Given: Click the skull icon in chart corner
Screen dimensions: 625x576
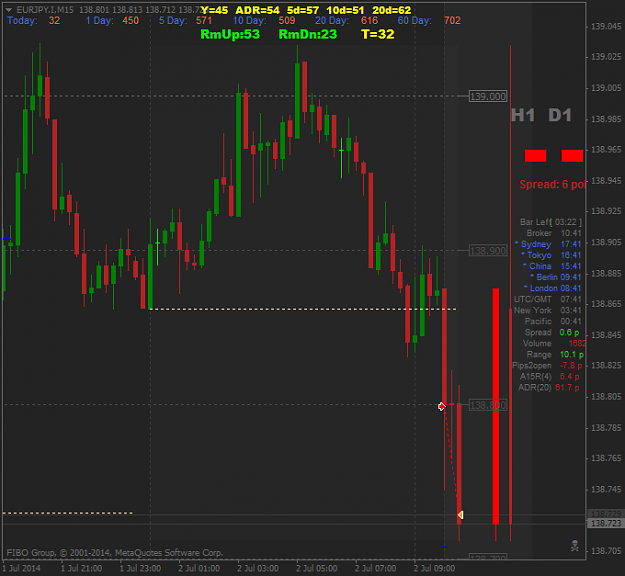Looking at the screenshot, I should [x=575, y=546].
